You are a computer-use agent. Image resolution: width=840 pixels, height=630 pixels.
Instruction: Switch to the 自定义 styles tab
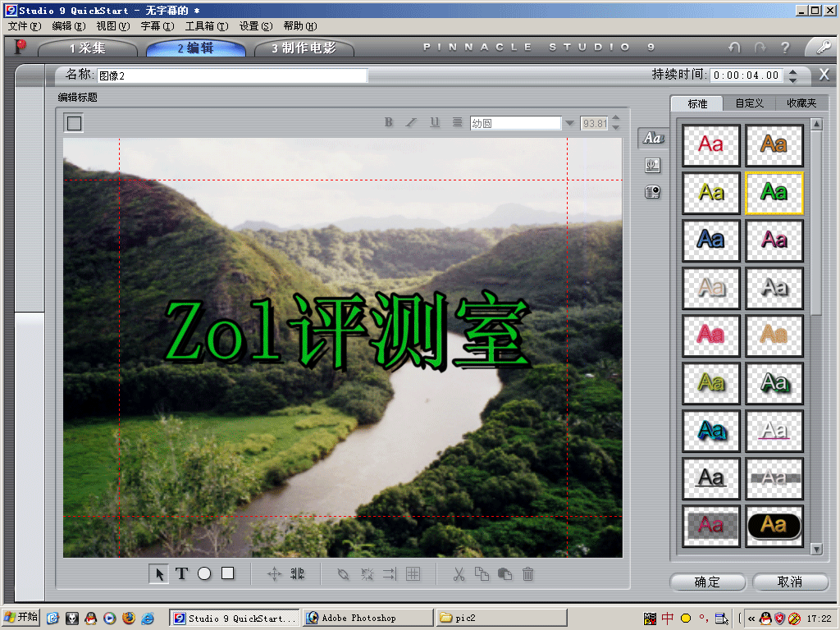(749, 103)
